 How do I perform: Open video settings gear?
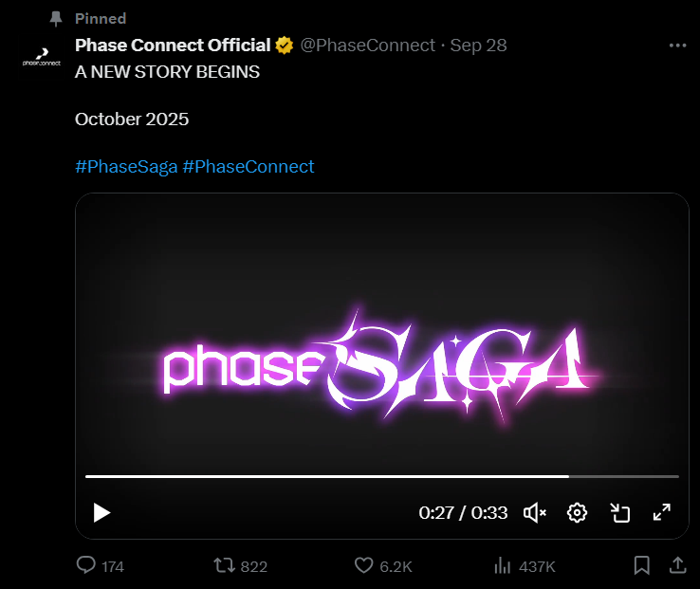577,513
